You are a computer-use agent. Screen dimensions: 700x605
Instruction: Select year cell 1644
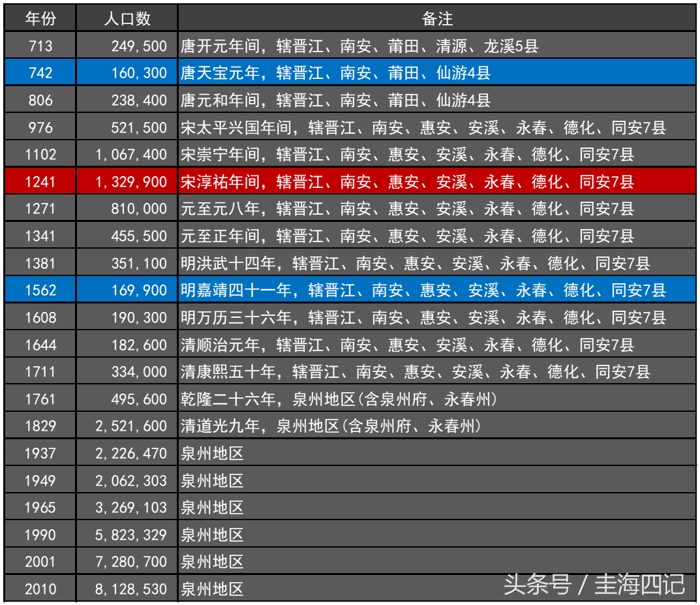tap(40, 345)
